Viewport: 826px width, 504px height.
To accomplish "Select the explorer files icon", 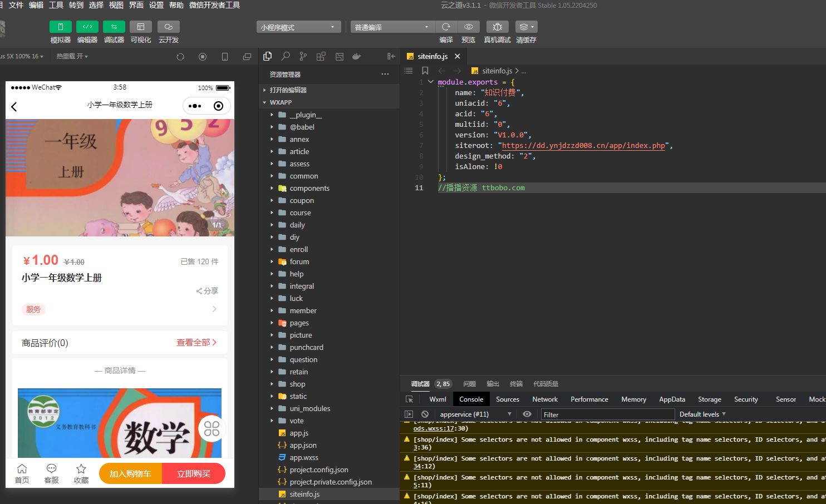I will 268,56.
